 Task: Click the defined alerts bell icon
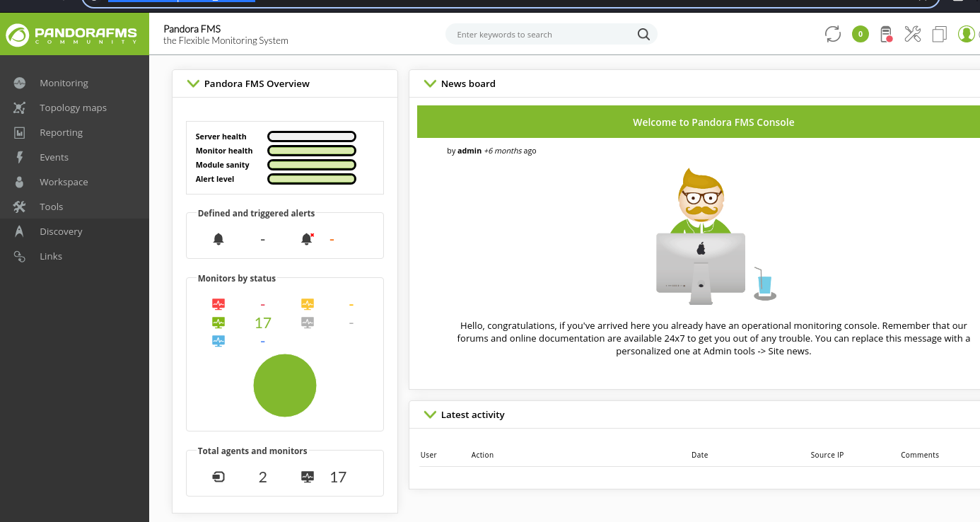[x=218, y=239]
